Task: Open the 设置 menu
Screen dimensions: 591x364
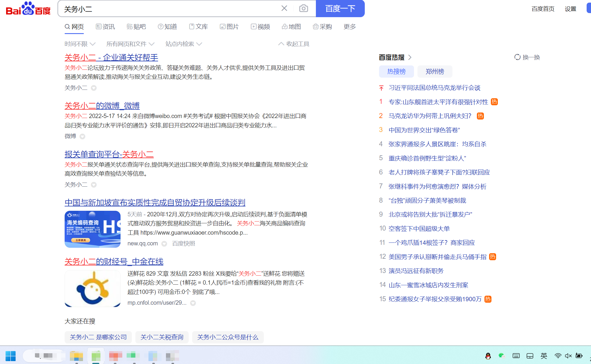Action: point(571,9)
